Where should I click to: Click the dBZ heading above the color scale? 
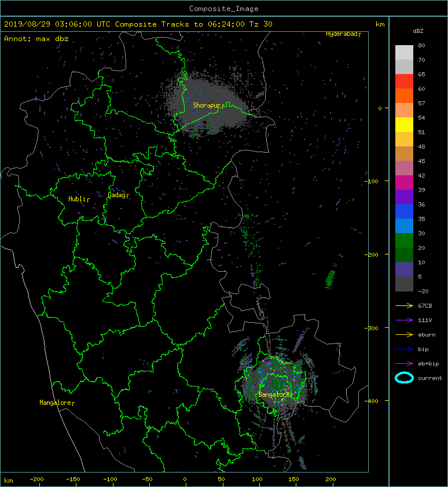pyautogui.click(x=418, y=31)
